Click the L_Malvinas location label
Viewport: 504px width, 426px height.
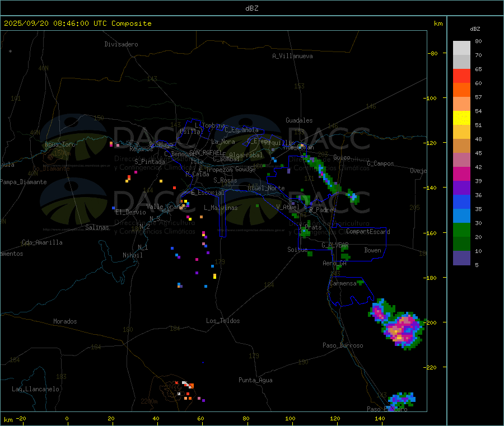click(x=221, y=208)
